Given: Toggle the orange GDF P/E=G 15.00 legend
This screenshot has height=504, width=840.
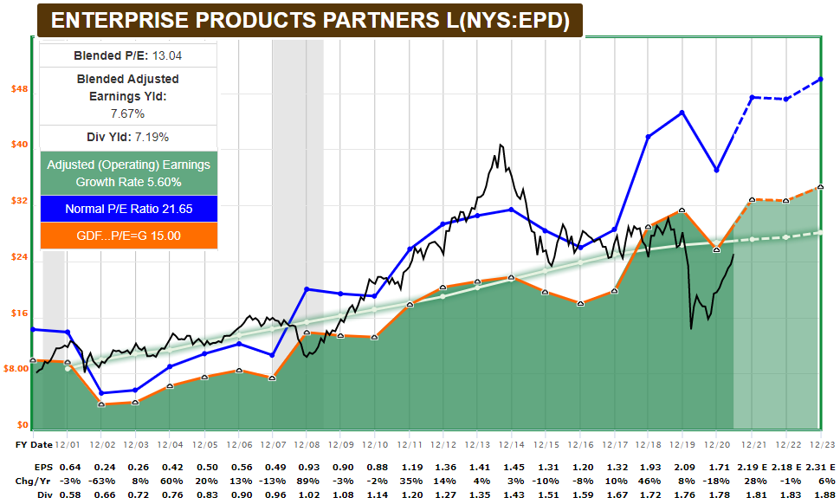Looking at the screenshot, I should [128, 236].
